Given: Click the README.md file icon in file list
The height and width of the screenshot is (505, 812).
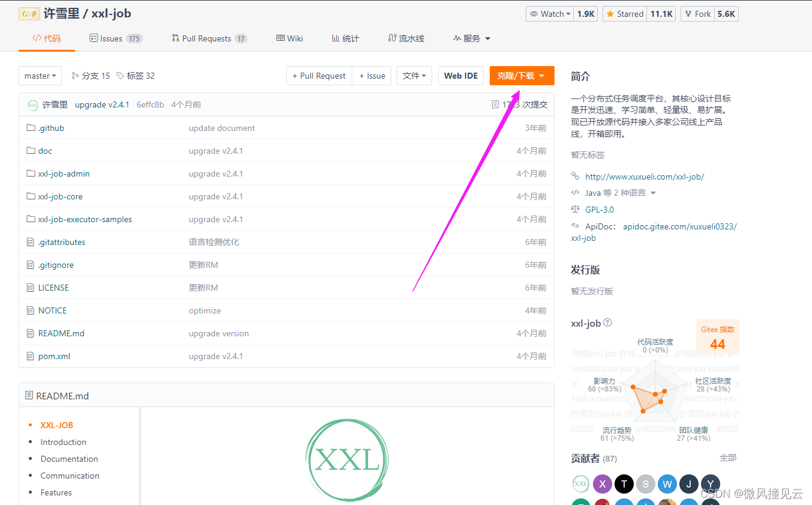Looking at the screenshot, I should (x=31, y=333).
